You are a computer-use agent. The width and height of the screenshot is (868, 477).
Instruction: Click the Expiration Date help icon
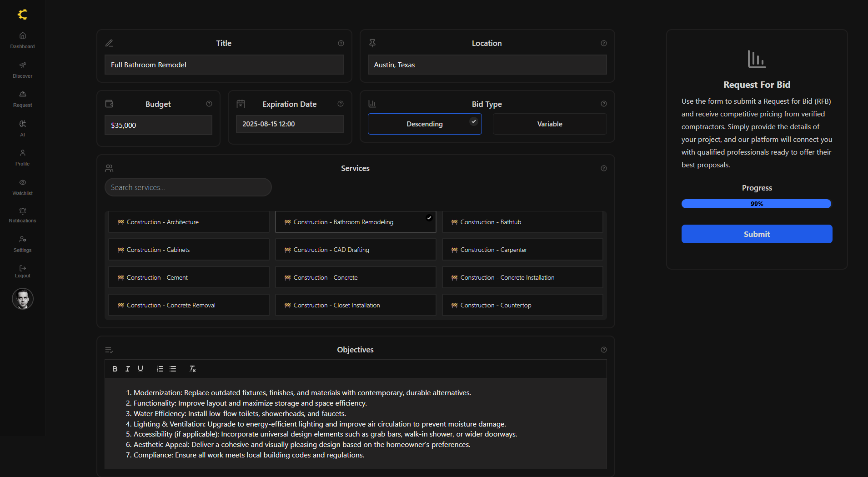click(x=341, y=104)
